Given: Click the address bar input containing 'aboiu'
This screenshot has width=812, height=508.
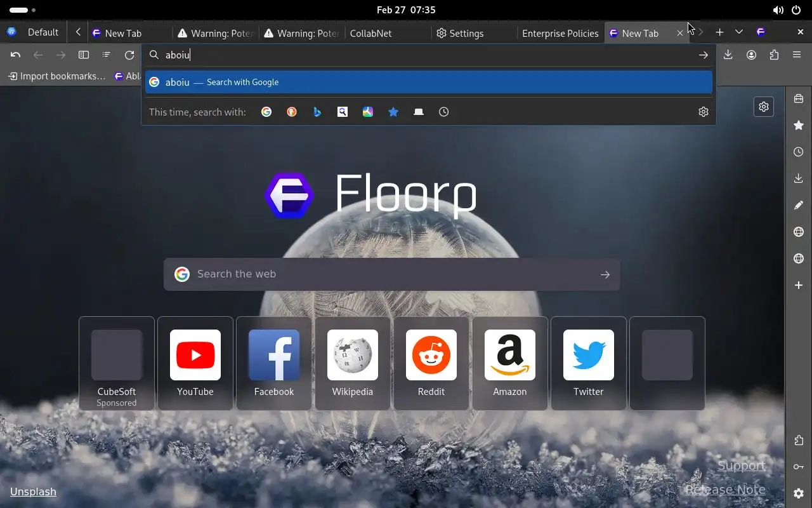Looking at the screenshot, I should click(429, 55).
